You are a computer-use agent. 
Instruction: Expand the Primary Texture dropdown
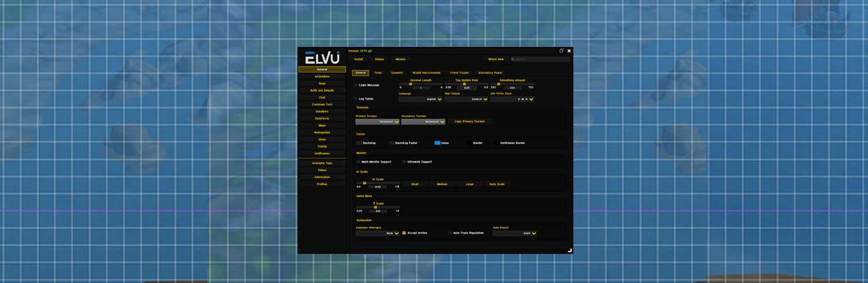[x=377, y=122]
